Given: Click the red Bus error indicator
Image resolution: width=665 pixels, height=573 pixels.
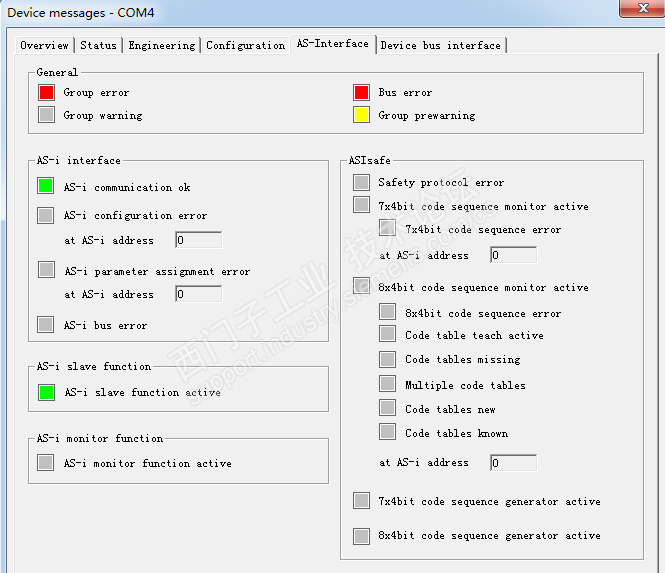Looking at the screenshot, I should 361,93.
